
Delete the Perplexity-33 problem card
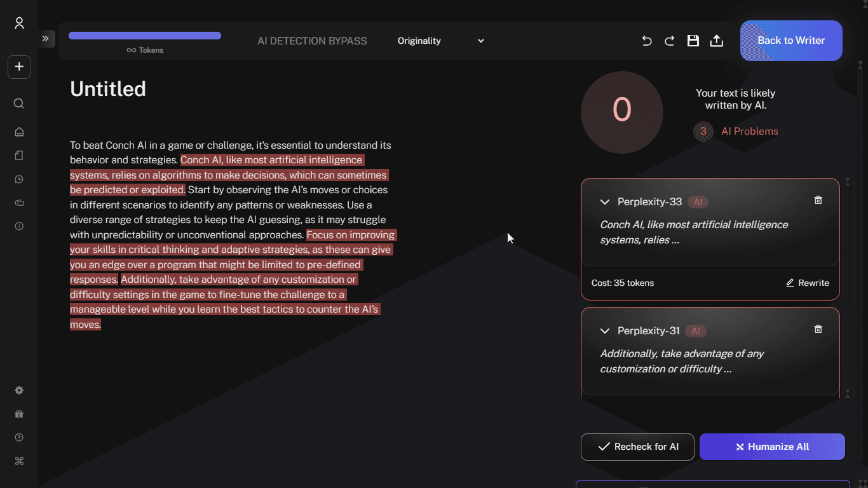coord(818,200)
